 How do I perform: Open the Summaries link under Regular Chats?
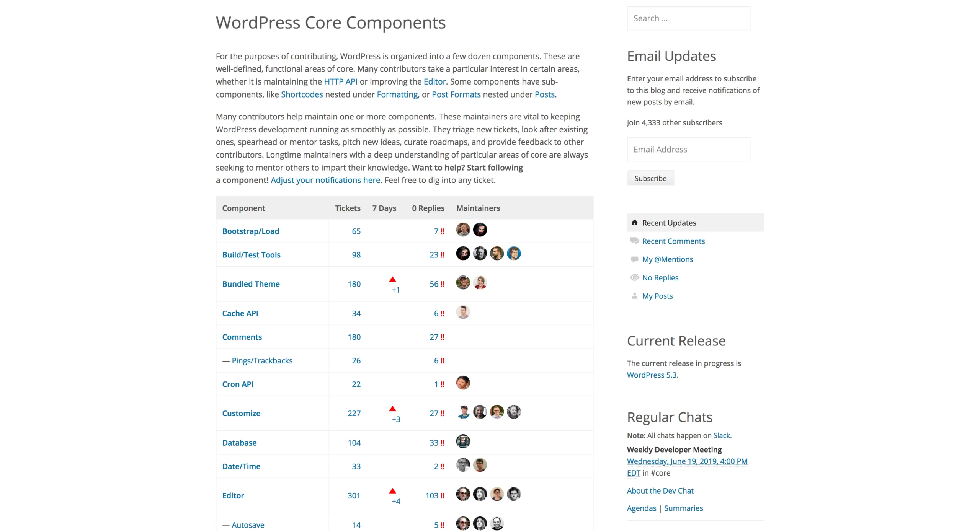(683, 508)
